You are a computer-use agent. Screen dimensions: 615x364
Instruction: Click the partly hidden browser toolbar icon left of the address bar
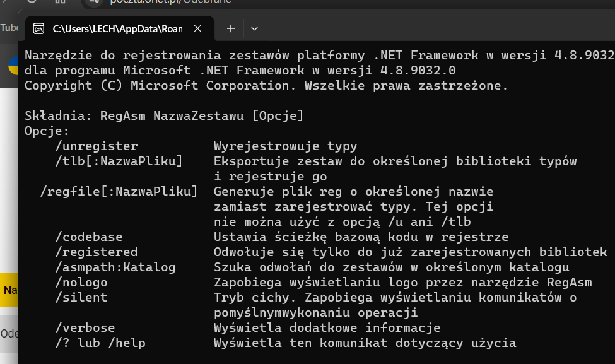[60, 1]
